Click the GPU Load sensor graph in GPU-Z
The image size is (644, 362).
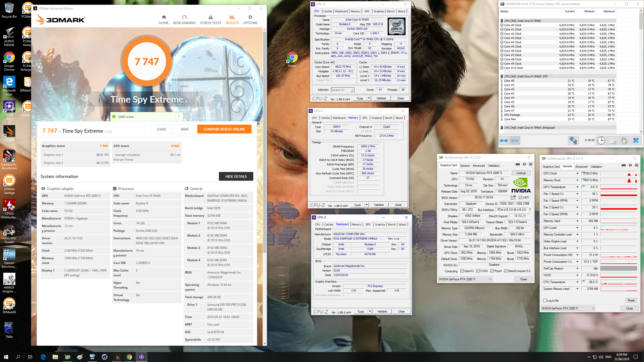pyautogui.click(x=619, y=228)
